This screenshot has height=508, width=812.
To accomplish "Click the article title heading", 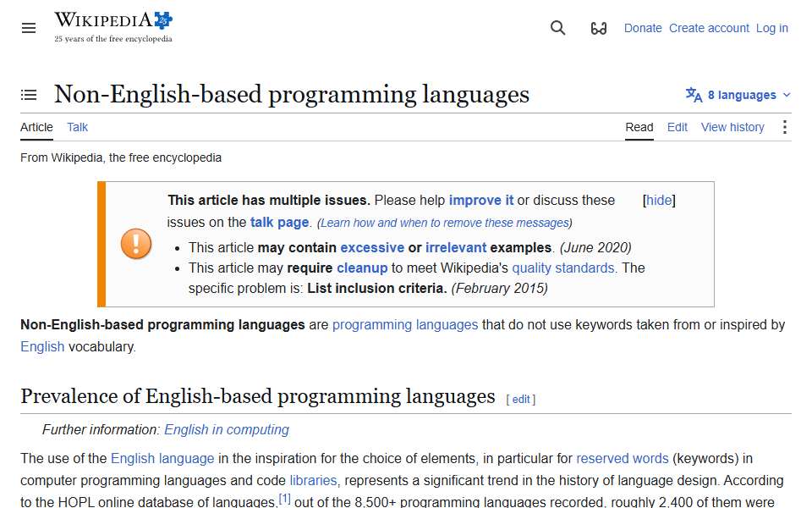I will (292, 94).
